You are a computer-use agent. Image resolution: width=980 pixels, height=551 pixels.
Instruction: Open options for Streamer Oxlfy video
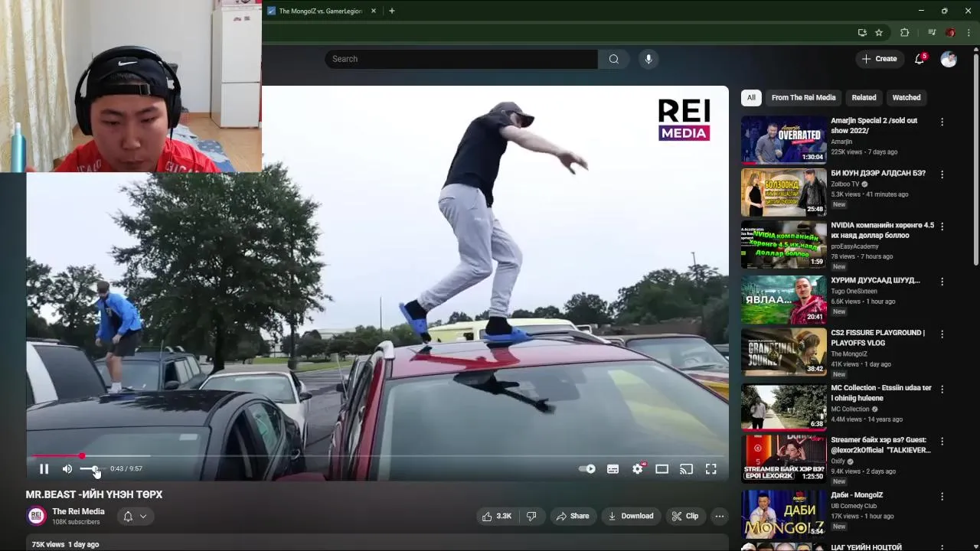click(942, 442)
